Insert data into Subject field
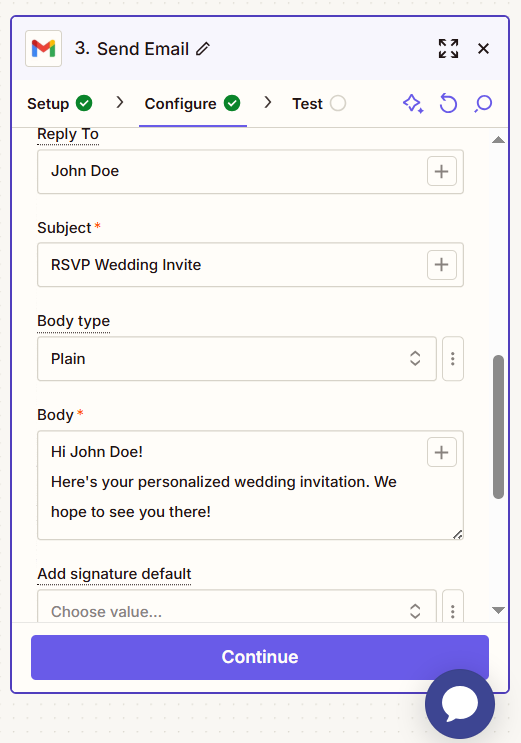 tap(441, 264)
